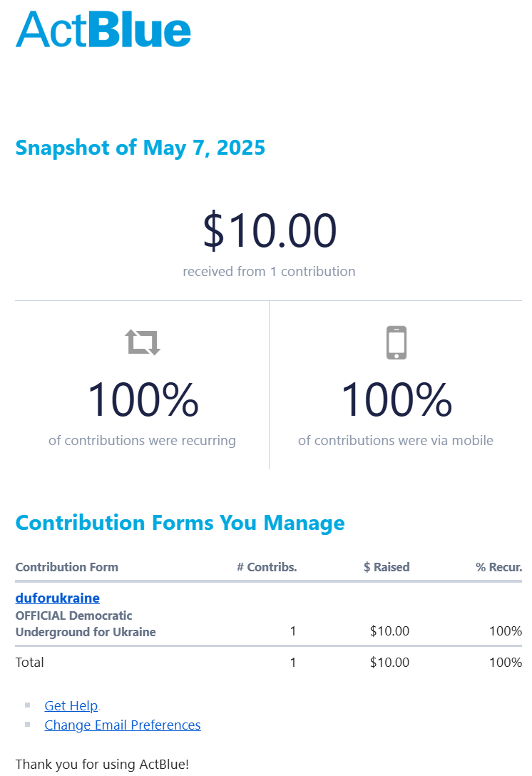532x776 pixels.
Task: Open the duforukraine contribution form link
Action: tap(58, 598)
